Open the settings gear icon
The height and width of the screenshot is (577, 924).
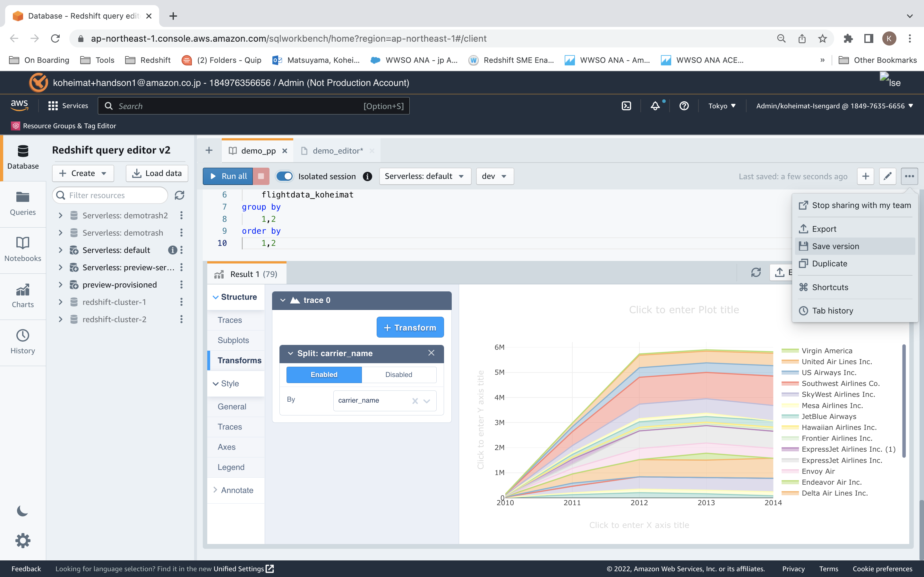22,541
